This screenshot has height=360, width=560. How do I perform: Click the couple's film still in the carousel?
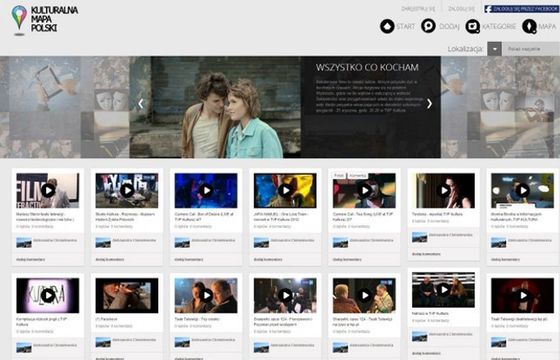pyautogui.click(x=215, y=107)
